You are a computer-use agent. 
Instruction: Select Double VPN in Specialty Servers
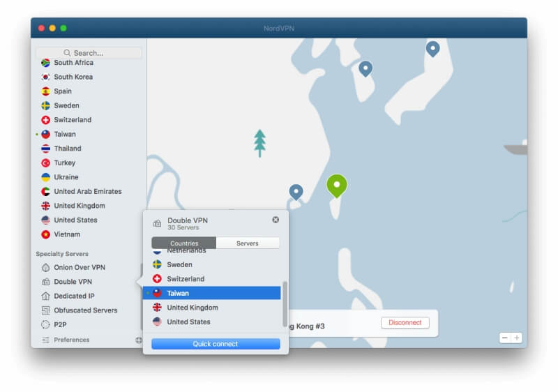pyautogui.click(x=73, y=282)
